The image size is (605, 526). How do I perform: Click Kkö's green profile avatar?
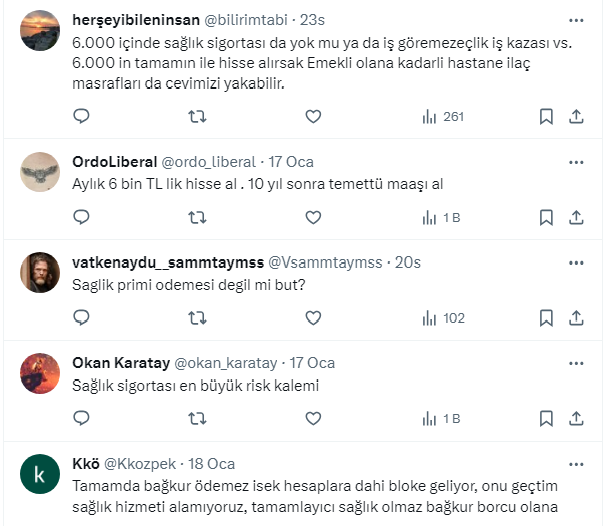(x=40, y=475)
